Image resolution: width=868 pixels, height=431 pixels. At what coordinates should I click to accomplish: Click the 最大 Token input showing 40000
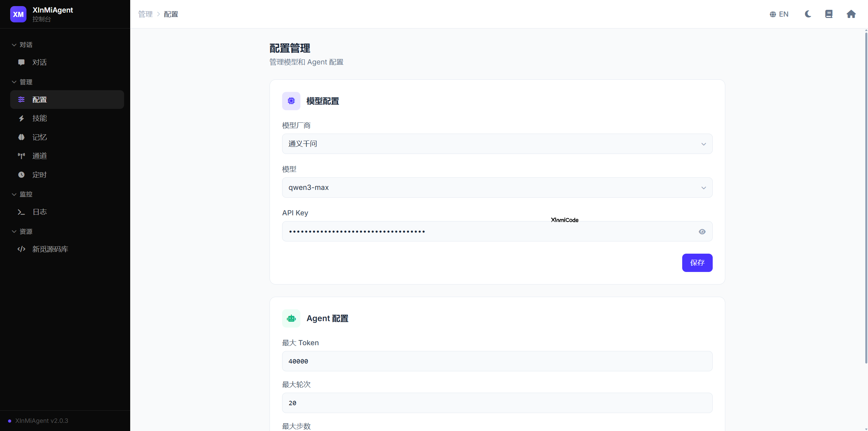(497, 361)
